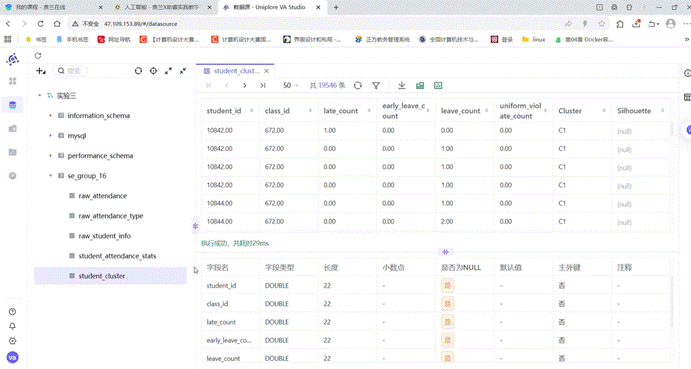Screen dimensions: 691x369
Task: Switch to the 我的课程 browser tab
Action: pos(53,7)
